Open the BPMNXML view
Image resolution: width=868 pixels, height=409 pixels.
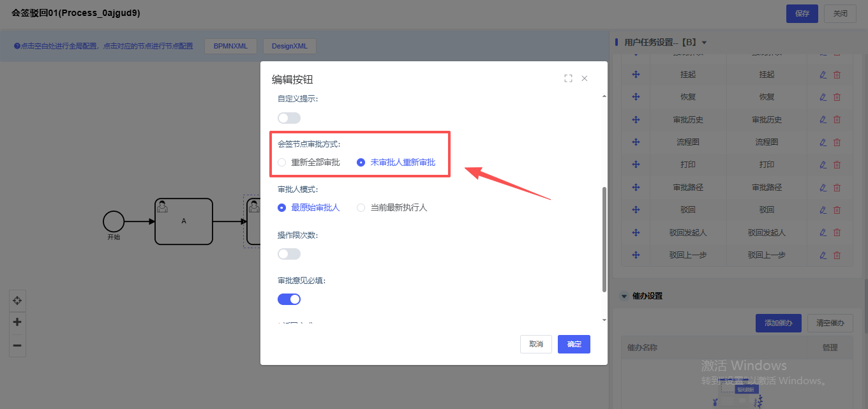click(x=230, y=46)
